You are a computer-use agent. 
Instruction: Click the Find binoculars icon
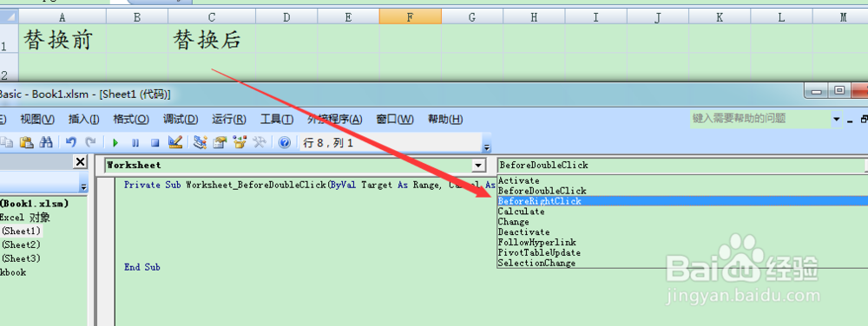tap(47, 142)
